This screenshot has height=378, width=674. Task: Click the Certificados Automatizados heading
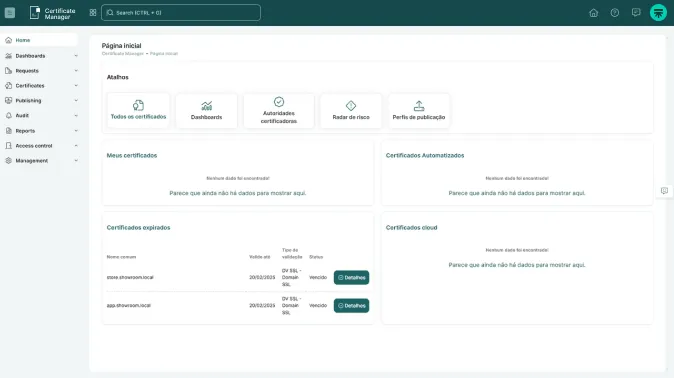[x=425, y=155]
